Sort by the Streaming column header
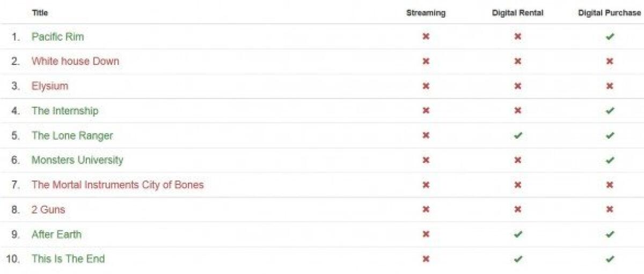The height and width of the screenshot is (274, 644). (426, 13)
